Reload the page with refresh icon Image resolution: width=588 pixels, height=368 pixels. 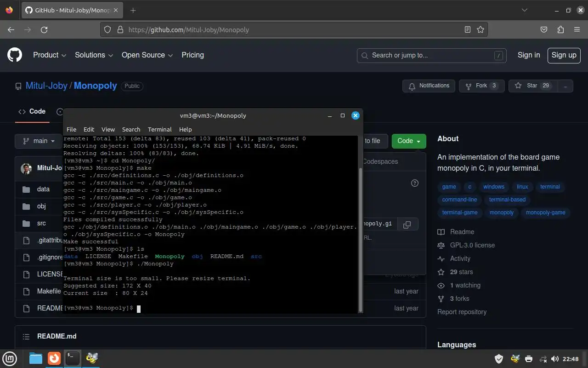click(44, 29)
